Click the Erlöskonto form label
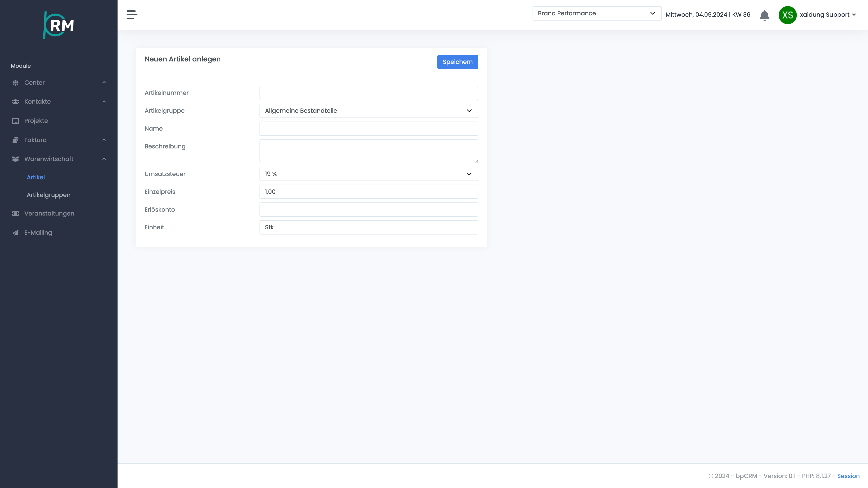 (160, 209)
